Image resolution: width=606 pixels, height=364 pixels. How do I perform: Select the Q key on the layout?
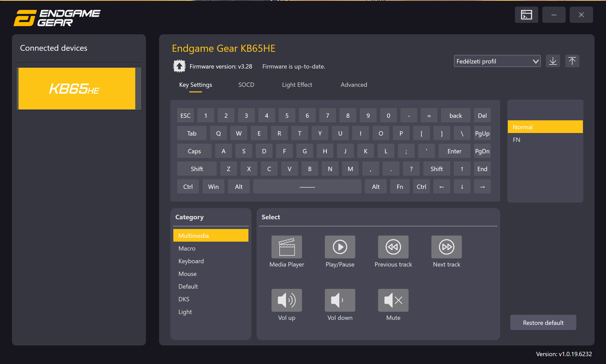click(x=218, y=133)
